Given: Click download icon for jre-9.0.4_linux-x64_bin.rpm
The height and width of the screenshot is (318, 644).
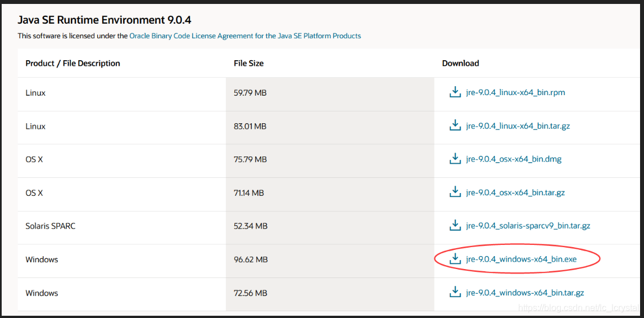Looking at the screenshot, I should point(455,92).
